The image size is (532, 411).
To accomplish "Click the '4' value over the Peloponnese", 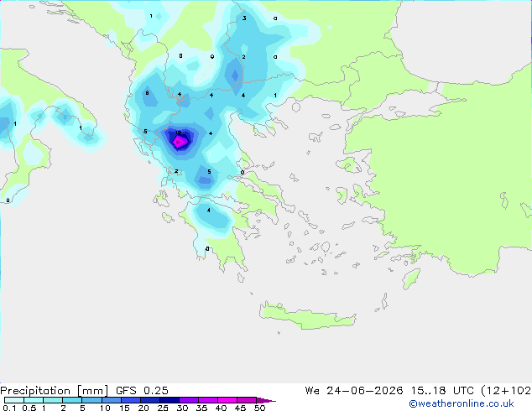I will (209, 211).
